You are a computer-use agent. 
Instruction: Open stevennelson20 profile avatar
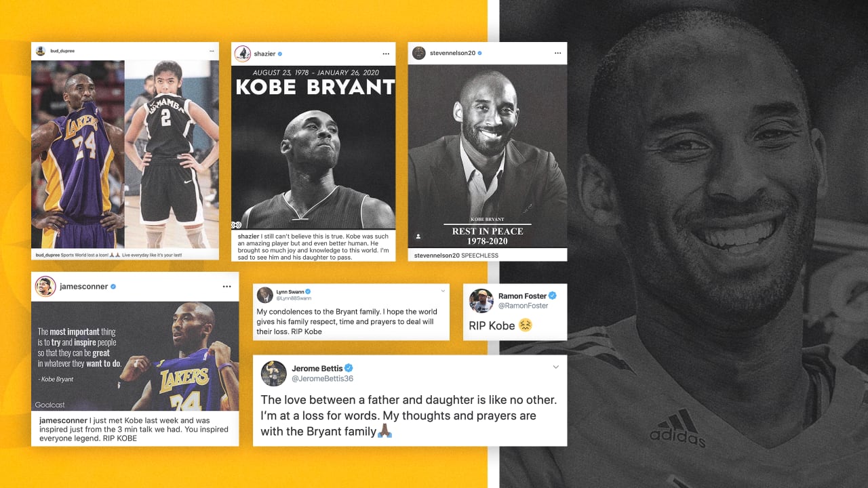tap(419, 53)
